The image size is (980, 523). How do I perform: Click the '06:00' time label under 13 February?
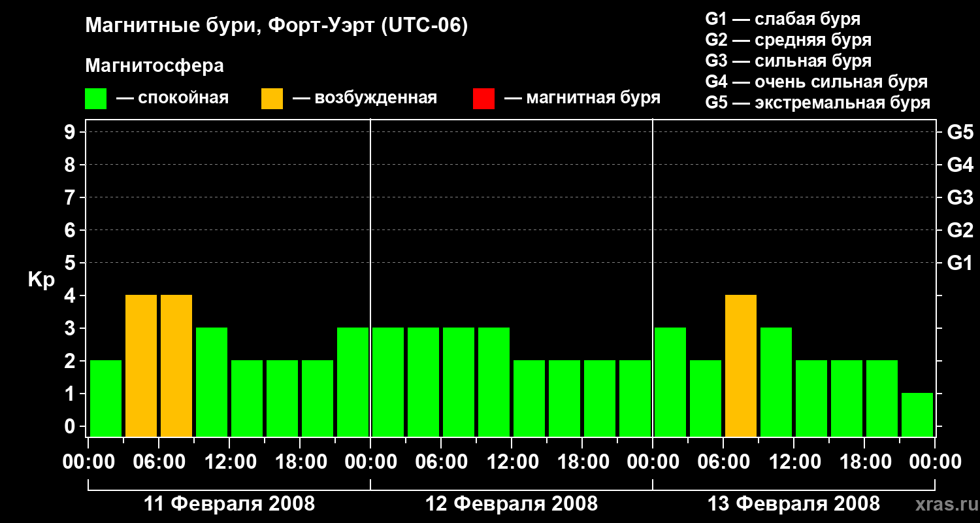point(723,462)
